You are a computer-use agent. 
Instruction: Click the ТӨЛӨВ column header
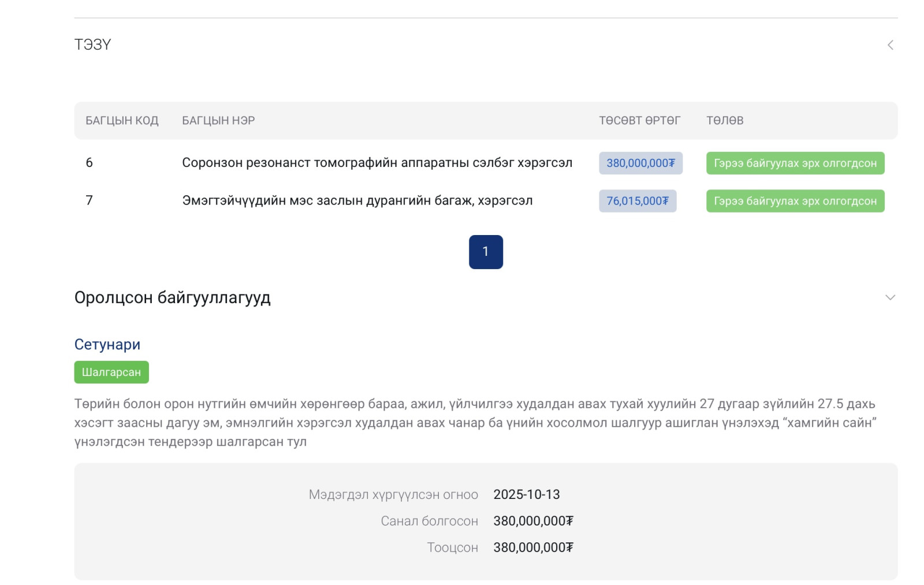point(725,121)
